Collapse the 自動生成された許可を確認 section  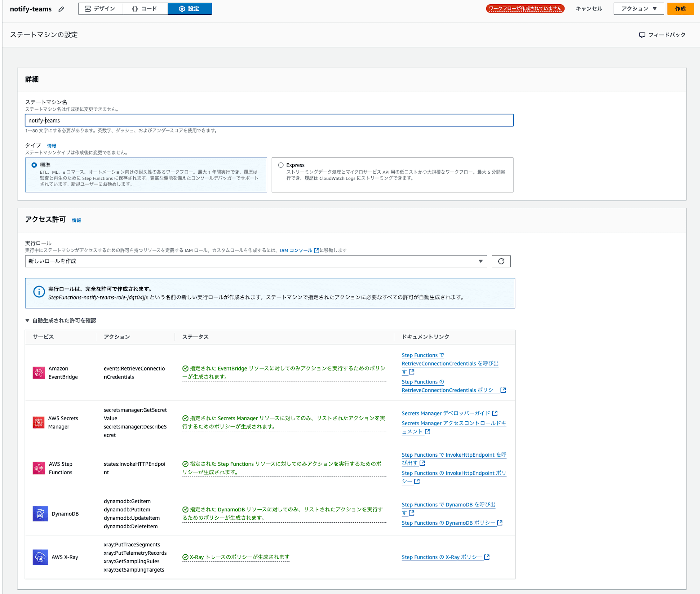(61, 320)
